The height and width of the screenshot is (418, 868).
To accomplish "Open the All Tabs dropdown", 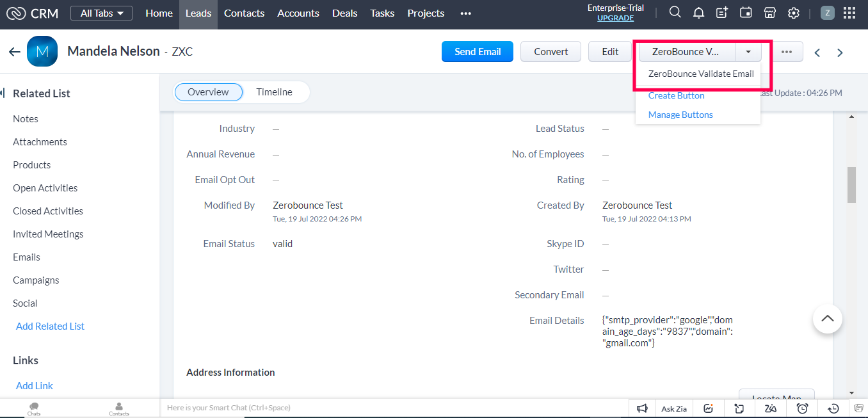I will (x=101, y=13).
